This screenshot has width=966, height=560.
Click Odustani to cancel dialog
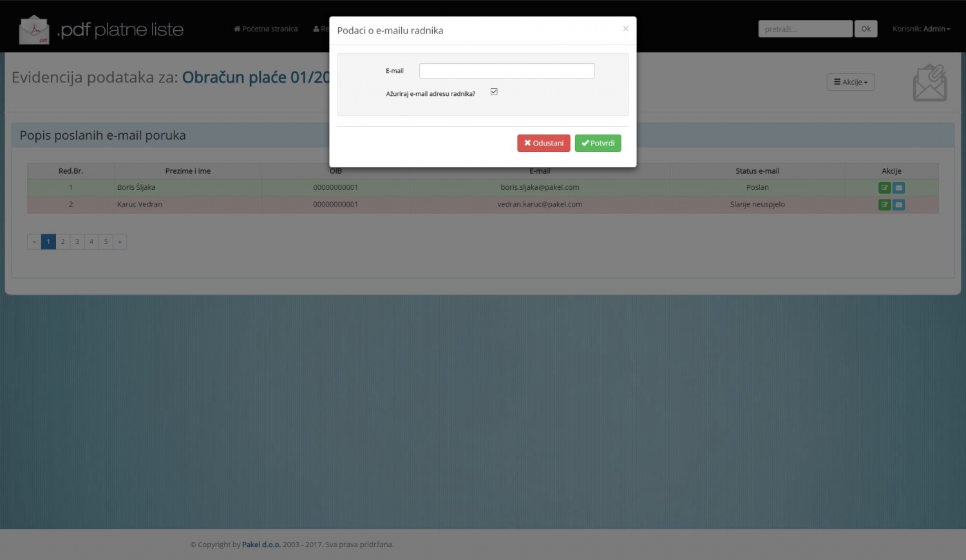[544, 144]
